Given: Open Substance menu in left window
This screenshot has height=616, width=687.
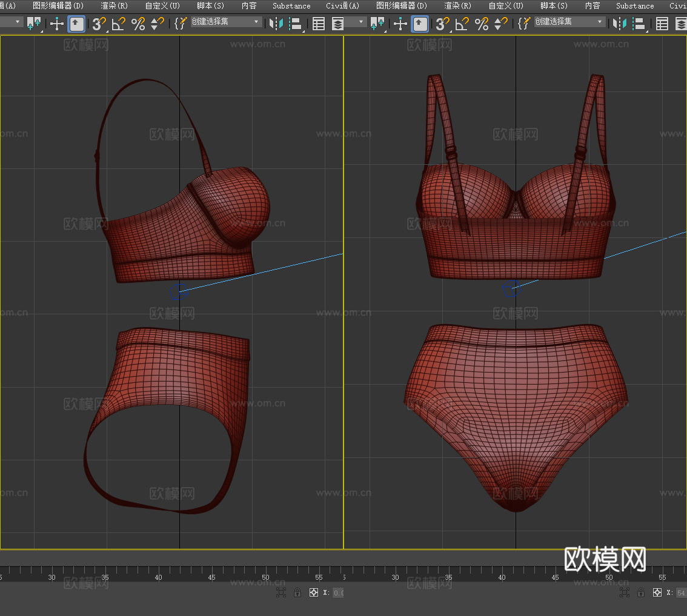Looking at the screenshot, I should coord(291,5).
